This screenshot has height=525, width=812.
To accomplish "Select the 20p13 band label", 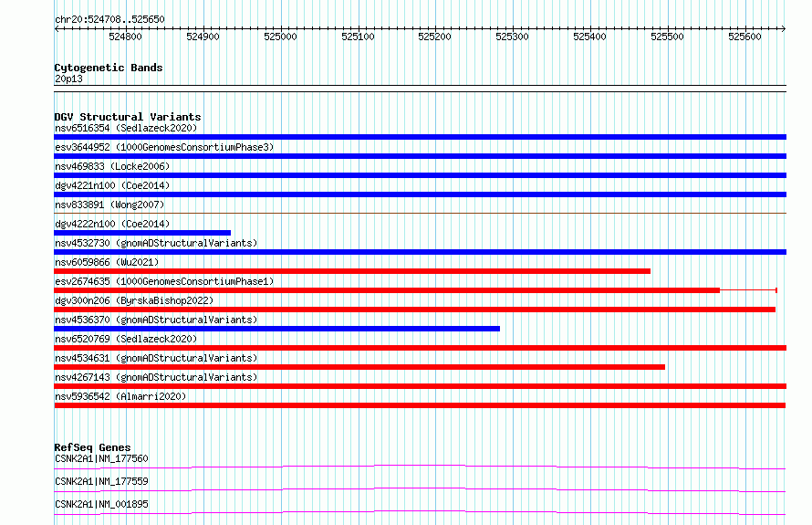I will tap(68, 79).
